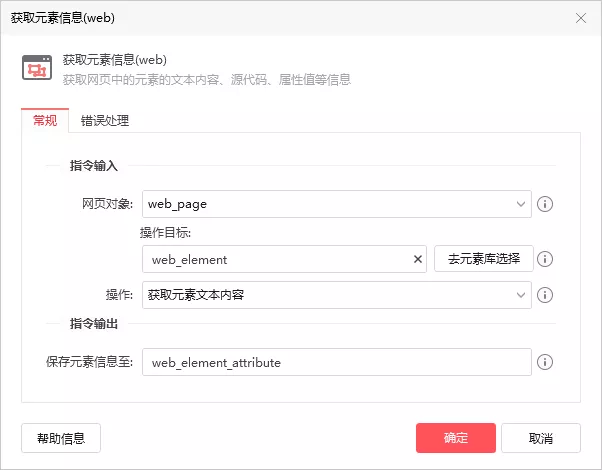Click the web_element_attribute output field
This screenshot has width=602, height=470.
(x=335, y=362)
